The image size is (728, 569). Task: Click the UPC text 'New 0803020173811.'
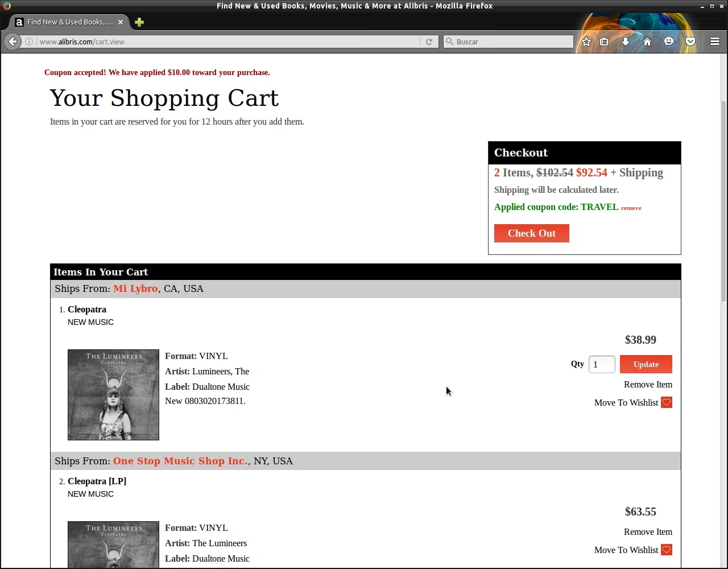[x=205, y=401]
